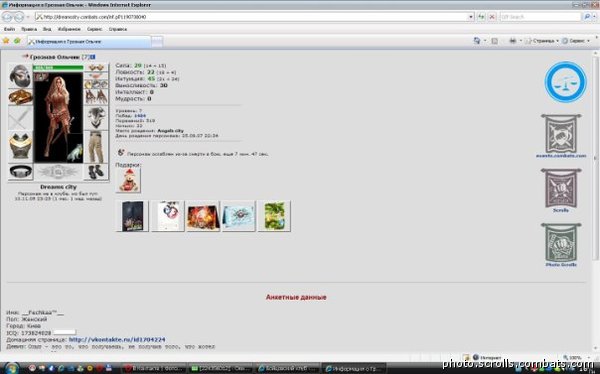Open the search provider dropdown arrow
600x374 pixels.
pos(594,17)
